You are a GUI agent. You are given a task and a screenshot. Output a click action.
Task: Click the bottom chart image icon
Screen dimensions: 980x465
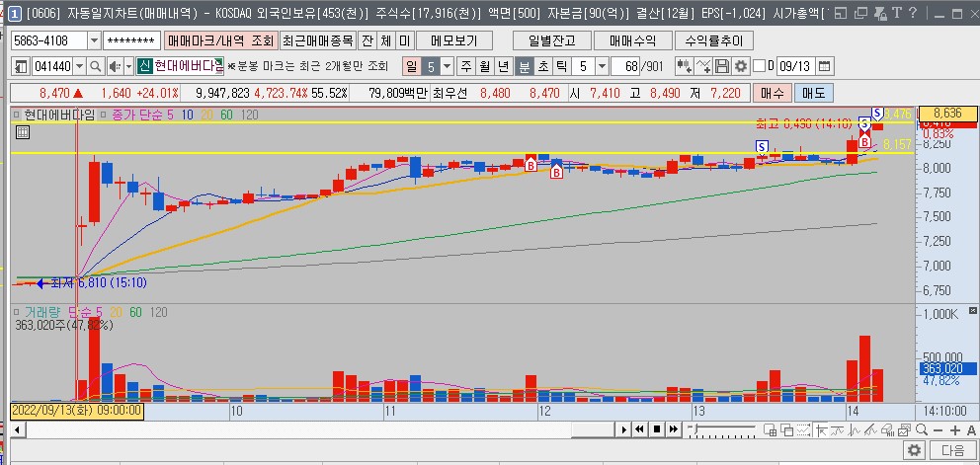click(x=904, y=430)
